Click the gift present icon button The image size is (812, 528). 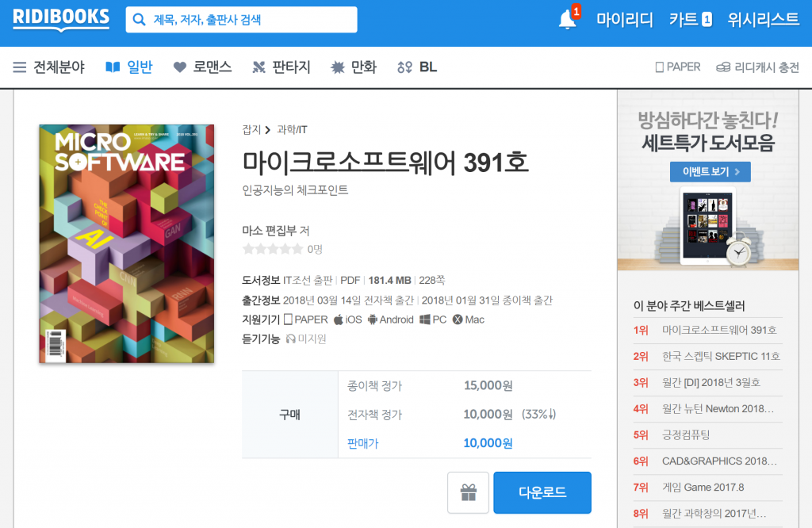pyautogui.click(x=468, y=492)
